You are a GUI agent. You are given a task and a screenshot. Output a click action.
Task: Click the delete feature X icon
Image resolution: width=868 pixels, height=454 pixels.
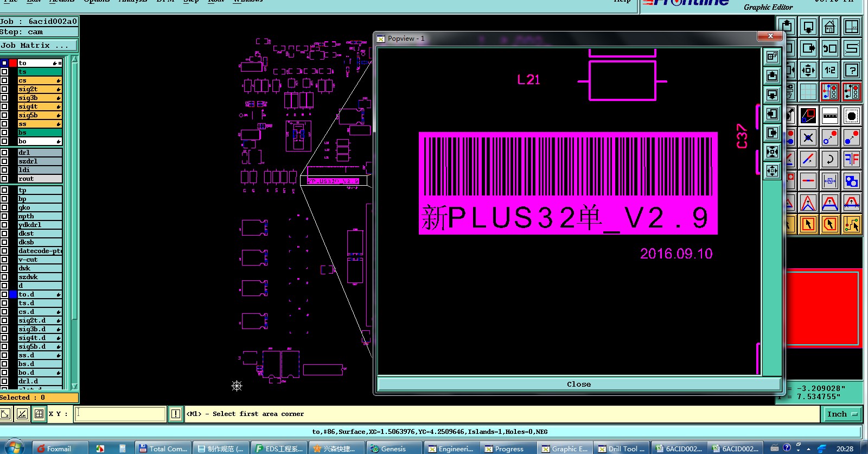coord(808,137)
